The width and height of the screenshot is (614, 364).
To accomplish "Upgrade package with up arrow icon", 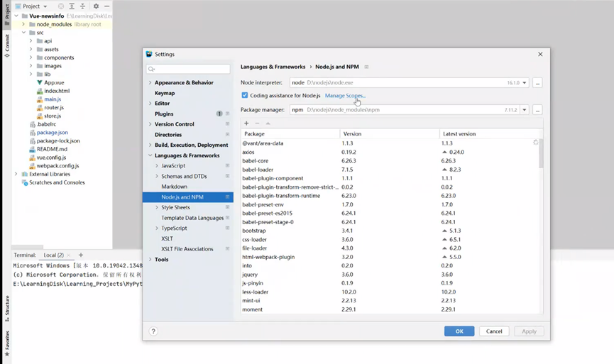I will [x=268, y=123].
